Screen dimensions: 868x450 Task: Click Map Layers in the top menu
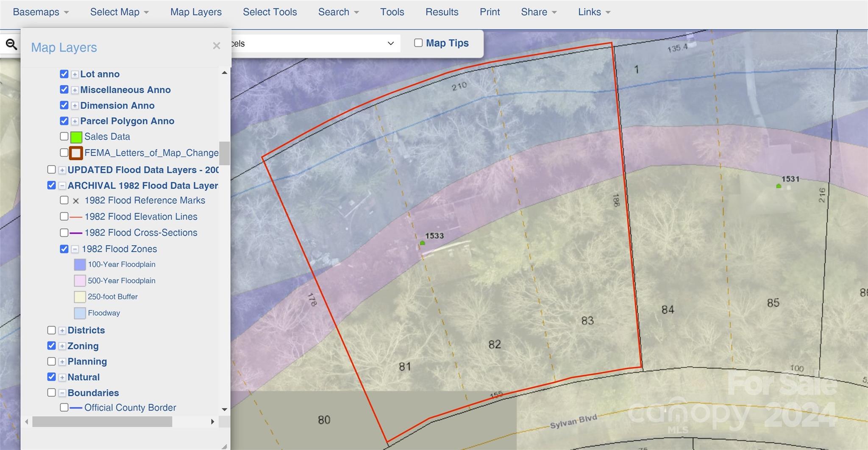pyautogui.click(x=196, y=12)
